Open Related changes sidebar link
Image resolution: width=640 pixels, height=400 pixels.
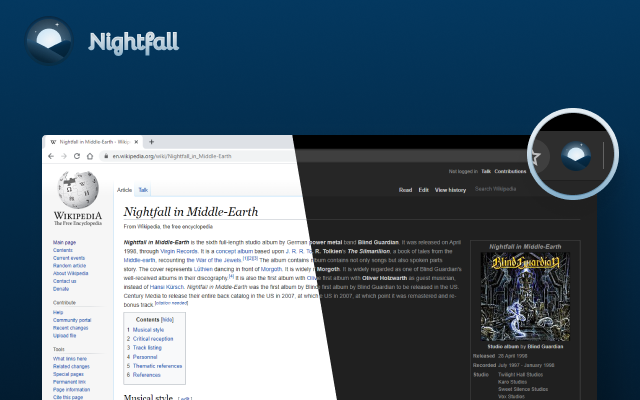click(71, 367)
